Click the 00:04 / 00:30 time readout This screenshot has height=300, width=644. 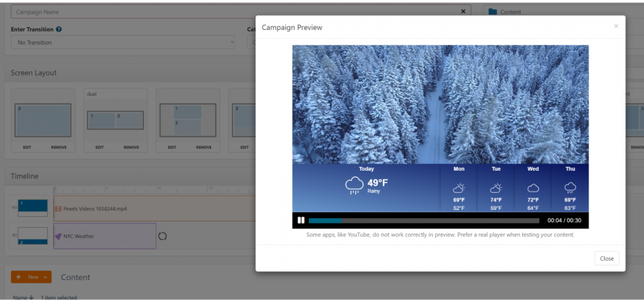564,221
